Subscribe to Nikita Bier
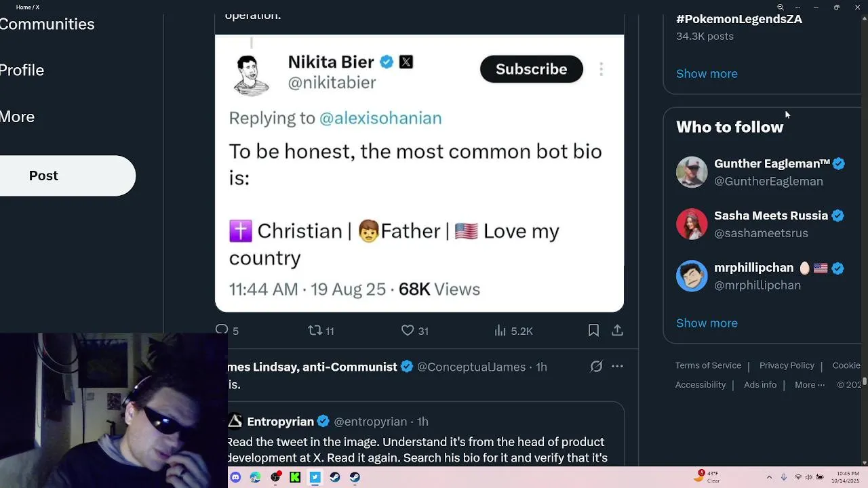Screen dimensions: 868x488 (531, 69)
